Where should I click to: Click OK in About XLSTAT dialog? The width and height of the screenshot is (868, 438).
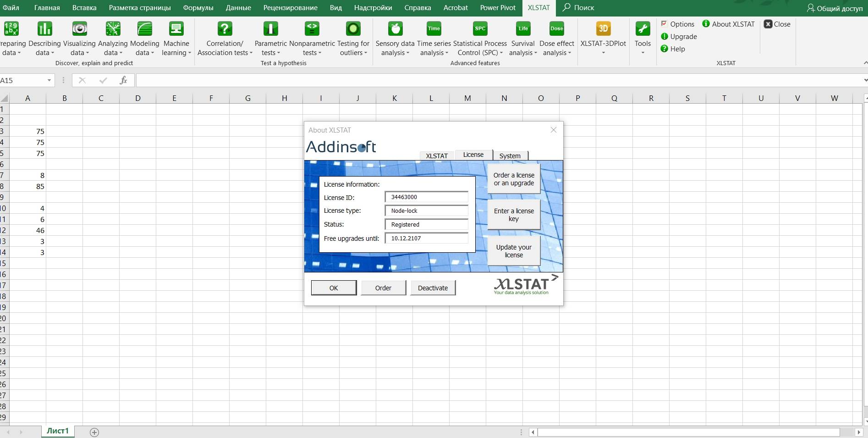tap(334, 288)
